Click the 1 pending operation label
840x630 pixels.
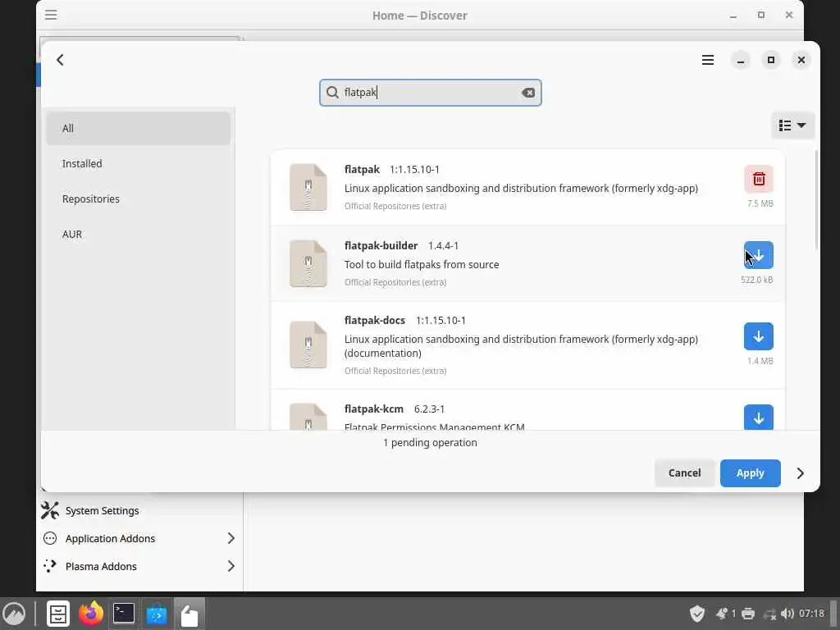[x=430, y=442]
